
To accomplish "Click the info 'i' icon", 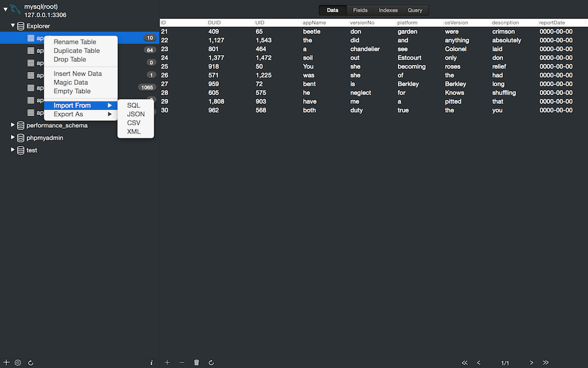I will [152, 363].
